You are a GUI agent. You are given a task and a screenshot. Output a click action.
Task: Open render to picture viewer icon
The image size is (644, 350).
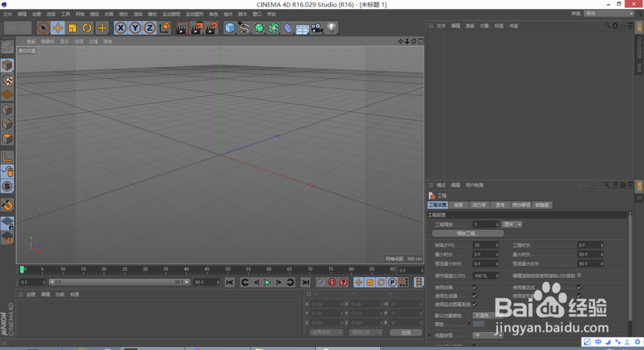[196, 28]
